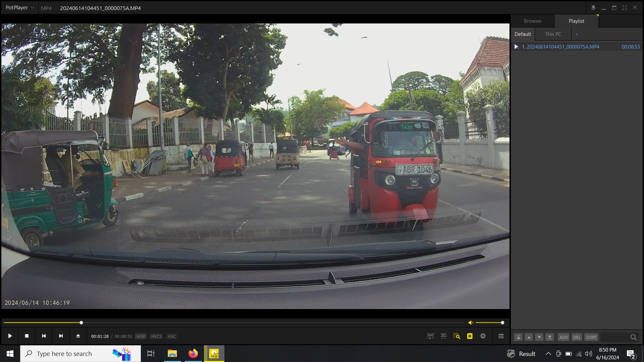This screenshot has height=362, width=644.
Task: Open the PotPlayer dropdown menu
Action: coord(19,8)
